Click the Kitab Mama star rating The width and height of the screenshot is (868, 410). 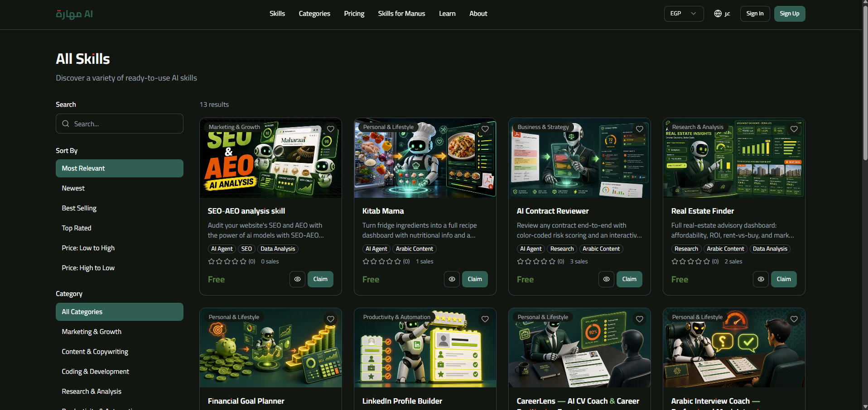tap(382, 262)
